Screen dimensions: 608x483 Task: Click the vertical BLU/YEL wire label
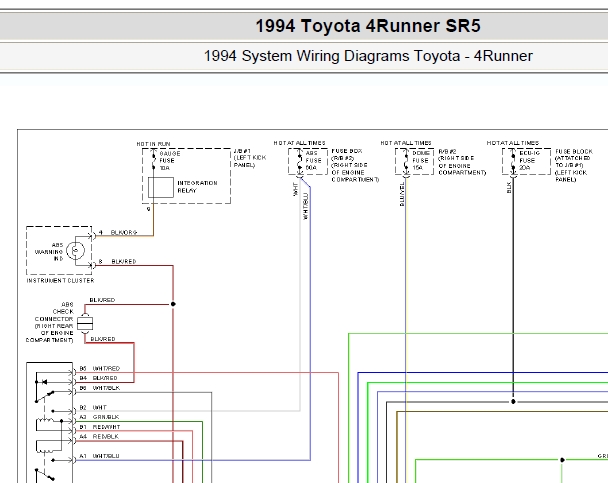click(x=402, y=194)
